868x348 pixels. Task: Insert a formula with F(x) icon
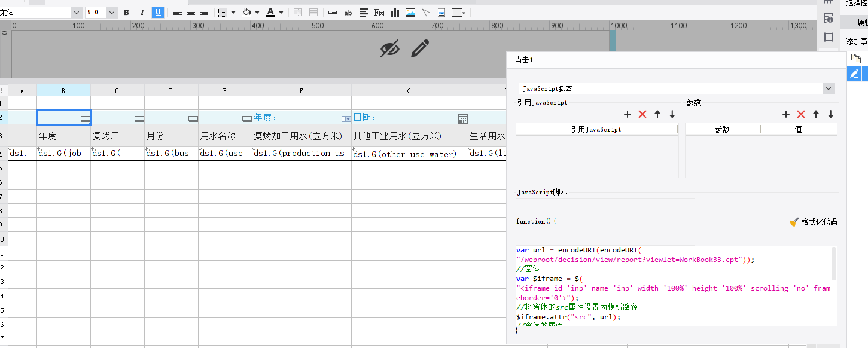point(379,13)
